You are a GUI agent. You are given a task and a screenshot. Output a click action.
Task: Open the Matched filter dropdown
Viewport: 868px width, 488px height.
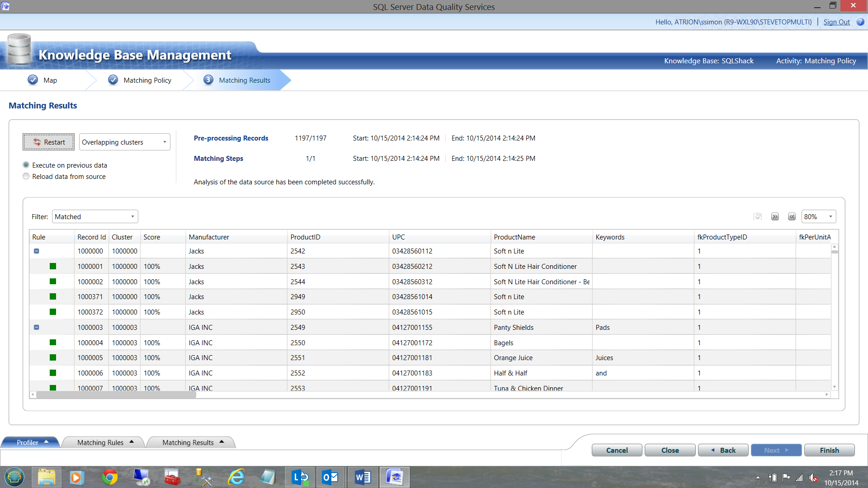(x=95, y=217)
